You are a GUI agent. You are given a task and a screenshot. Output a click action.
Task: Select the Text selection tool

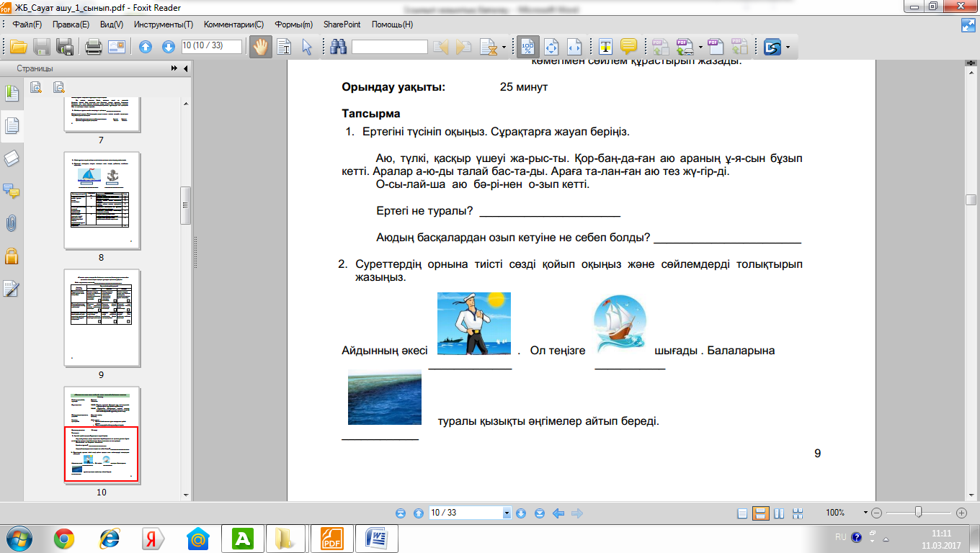285,48
